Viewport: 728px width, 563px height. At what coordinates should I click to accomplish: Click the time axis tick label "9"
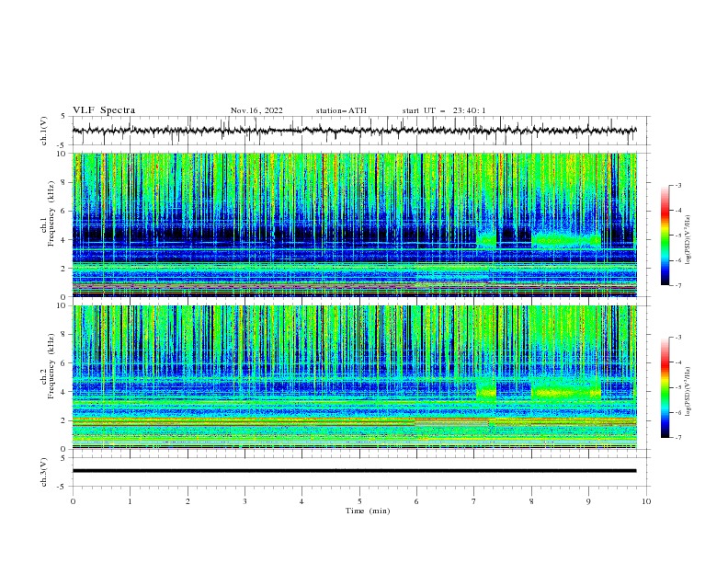[x=588, y=501]
